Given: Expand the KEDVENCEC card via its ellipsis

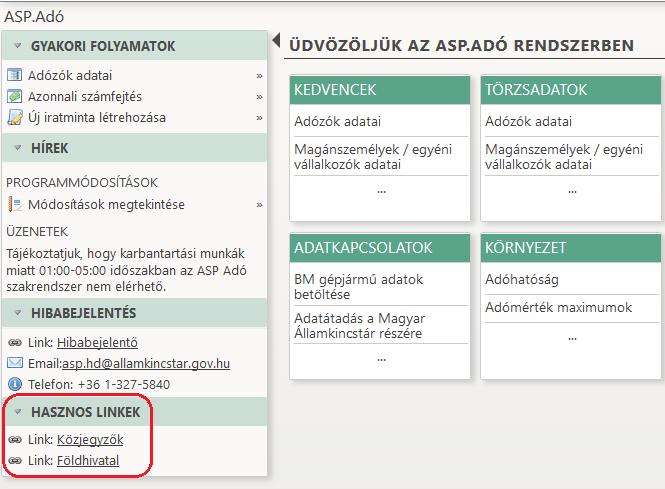Looking at the screenshot, I should tap(381, 192).
